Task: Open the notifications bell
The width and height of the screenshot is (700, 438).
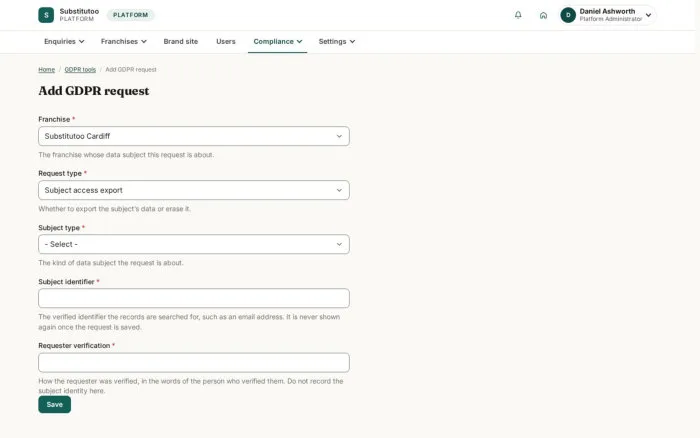Action: click(x=518, y=15)
